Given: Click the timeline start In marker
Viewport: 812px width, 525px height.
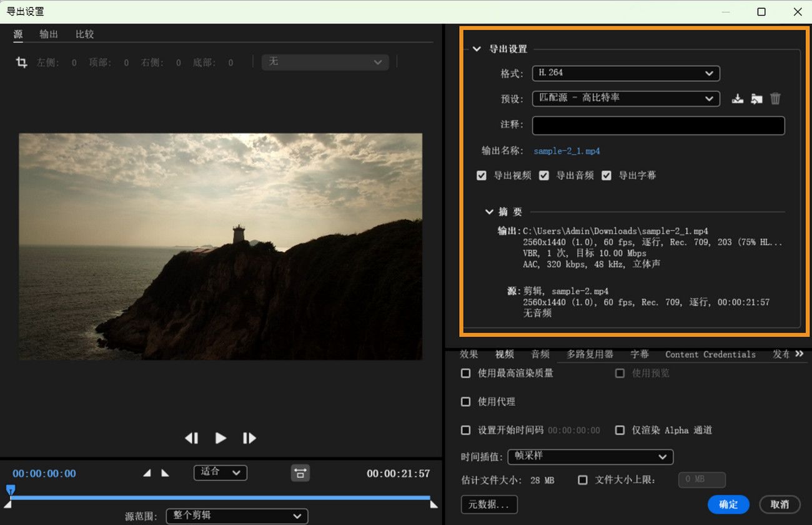Looking at the screenshot, I should pyautogui.click(x=7, y=504).
